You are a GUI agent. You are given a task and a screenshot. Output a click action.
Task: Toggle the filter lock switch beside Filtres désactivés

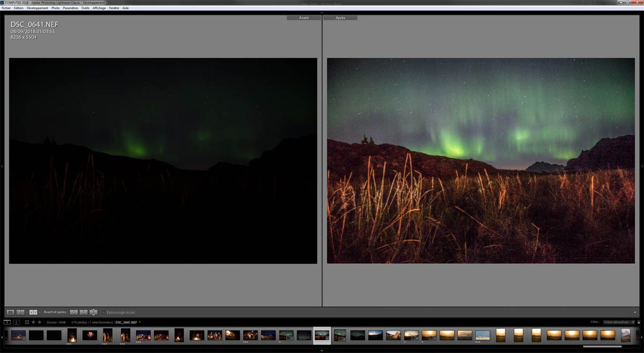(x=639, y=322)
